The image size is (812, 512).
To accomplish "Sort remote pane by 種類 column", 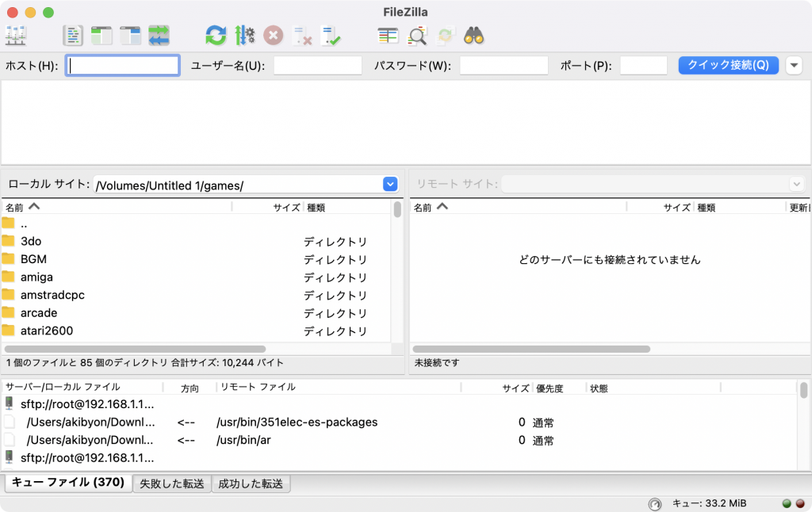I will tap(740, 207).
